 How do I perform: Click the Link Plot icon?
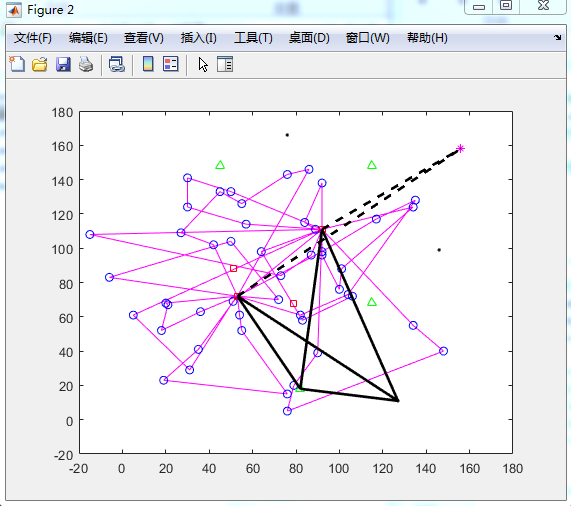[x=117, y=64]
